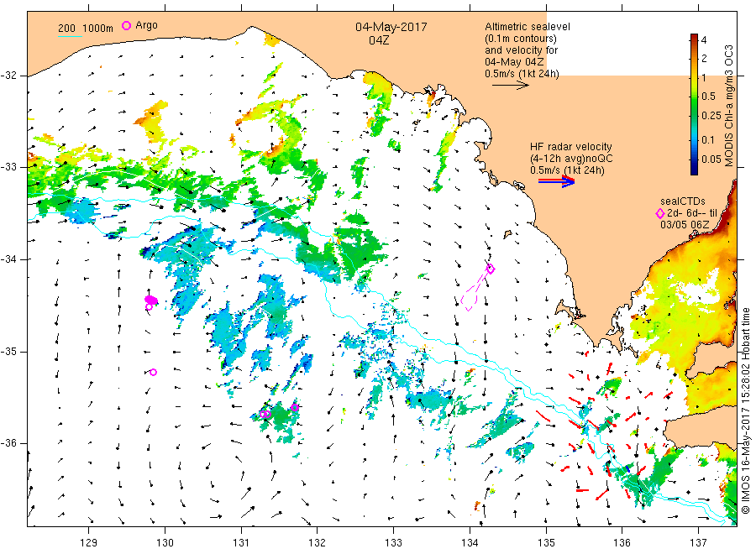Click the colorbar tick label '0.5'

[708, 97]
